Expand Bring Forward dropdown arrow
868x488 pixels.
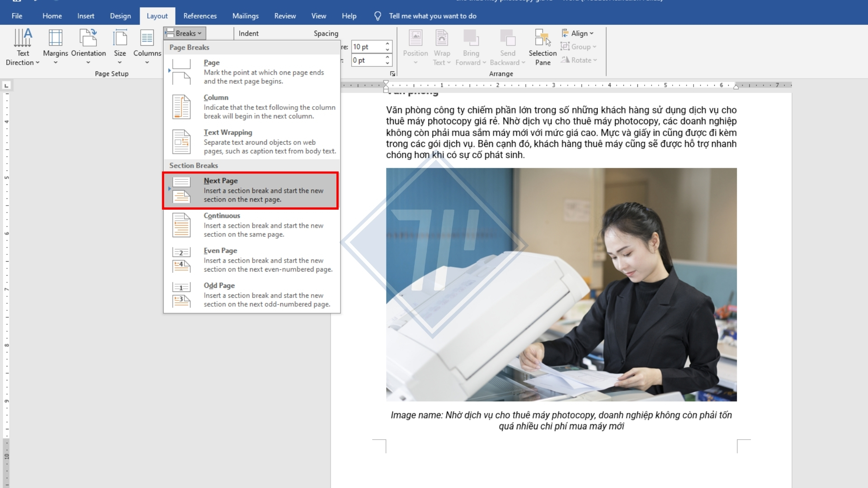pos(484,63)
